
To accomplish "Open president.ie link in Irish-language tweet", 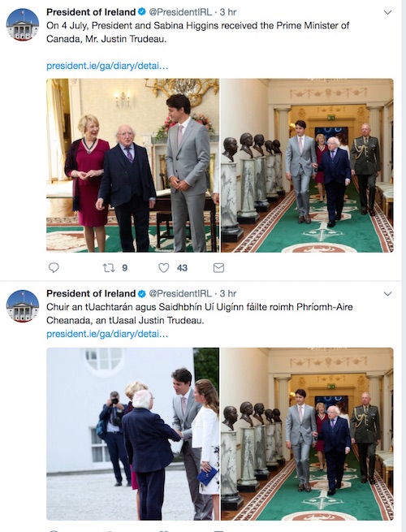I will coord(107,334).
